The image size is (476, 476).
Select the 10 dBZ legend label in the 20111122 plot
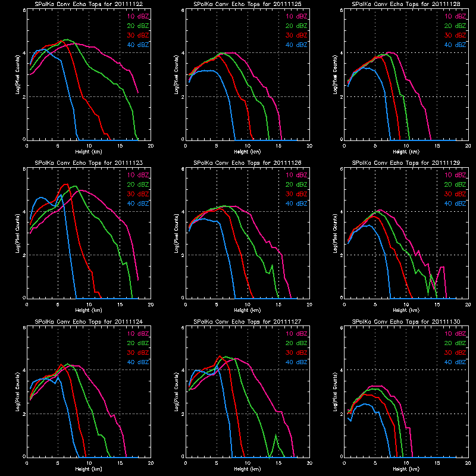pos(138,17)
